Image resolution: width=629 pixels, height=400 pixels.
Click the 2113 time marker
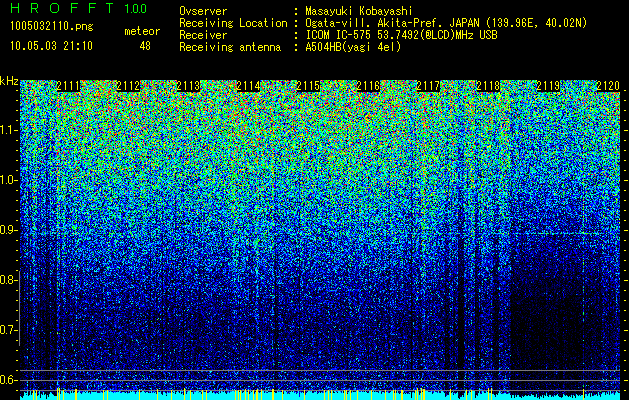(x=188, y=85)
